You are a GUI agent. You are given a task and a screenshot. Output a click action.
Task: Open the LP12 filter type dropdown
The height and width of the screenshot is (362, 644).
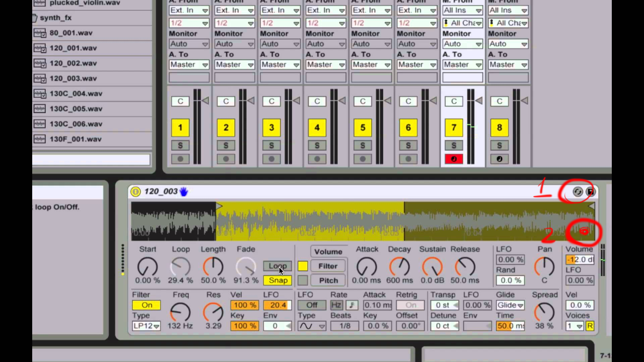(146, 326)
